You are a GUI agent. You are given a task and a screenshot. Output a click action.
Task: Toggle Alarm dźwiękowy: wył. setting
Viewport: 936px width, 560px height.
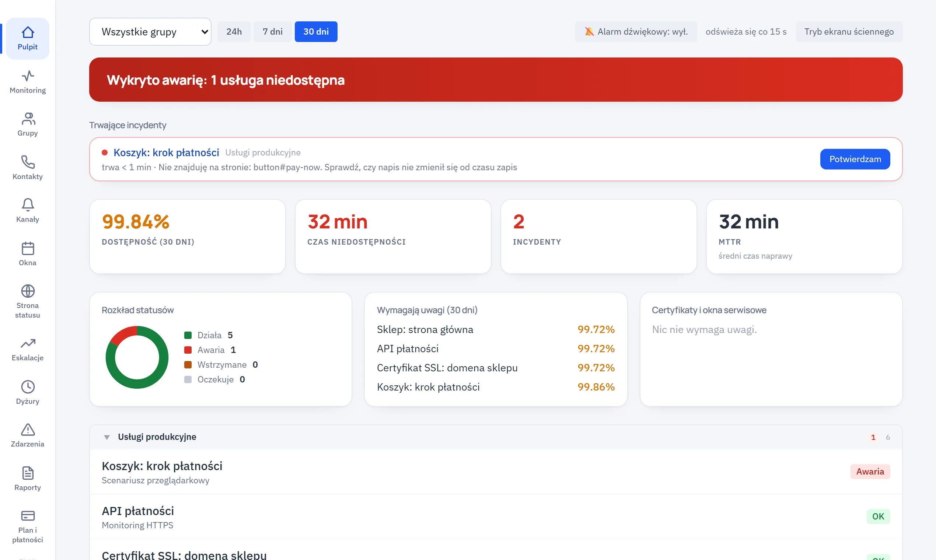point(636,32)
